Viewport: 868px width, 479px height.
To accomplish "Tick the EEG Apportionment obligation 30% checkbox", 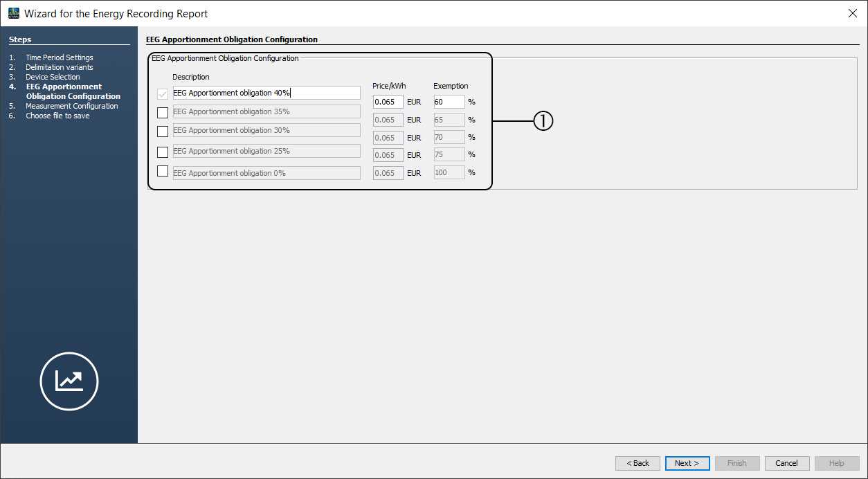I will point(163,131).
